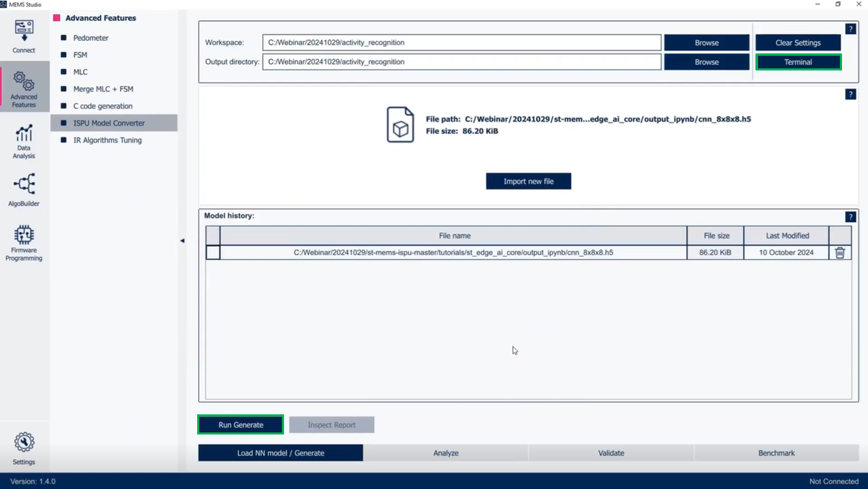This screenshot has height=489, width=868.
Task: Open the Data Analysis section
Action: (23, 140)
